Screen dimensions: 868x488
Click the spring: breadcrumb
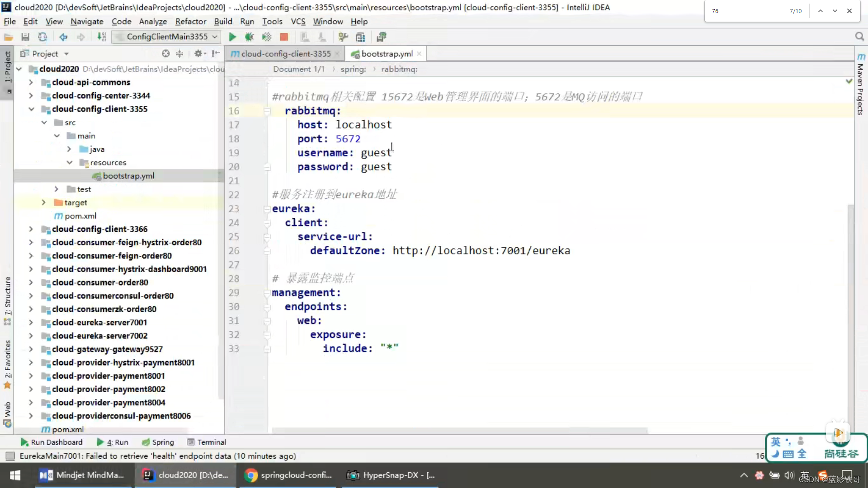pyautogui.click(x=353, y=69)
